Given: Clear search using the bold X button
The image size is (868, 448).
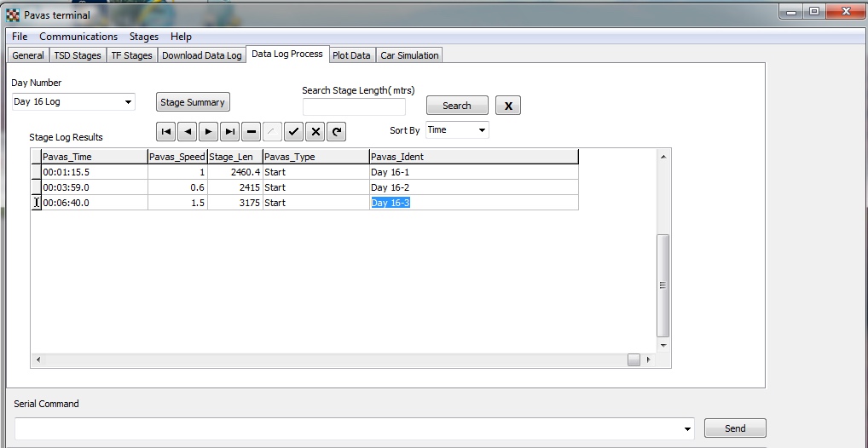Looking at the screenshot, I should pos(508,106).
